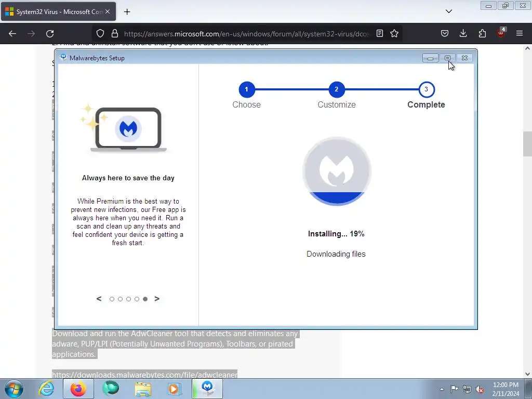Click step 2 Customize circle
This screenshot has width=532, height=399.
click(x=337, y=89)
